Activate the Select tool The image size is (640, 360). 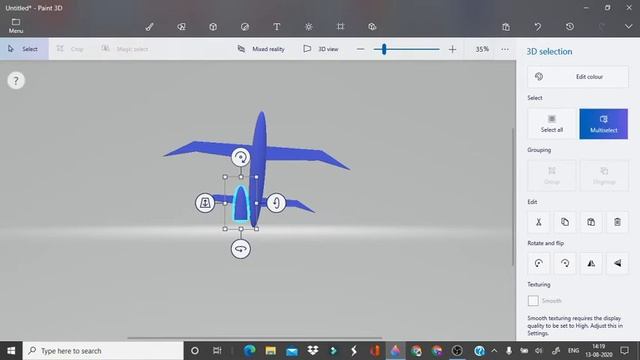click(24, 49)
